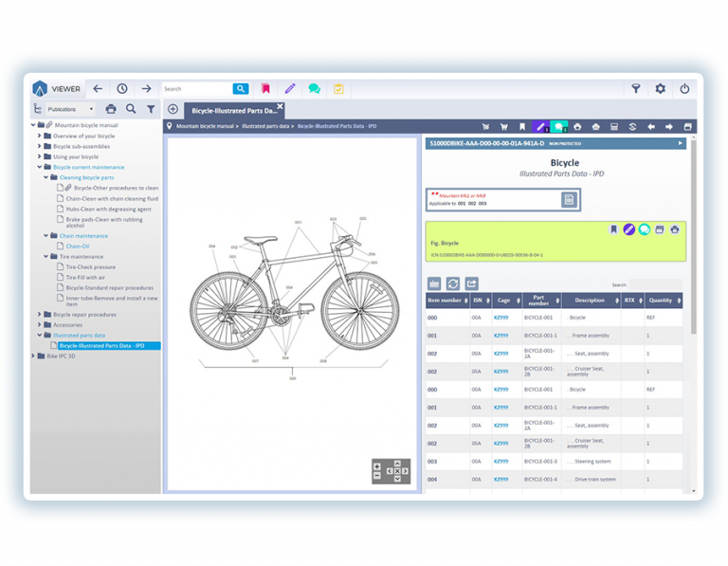The width and height of the screenshot is (728, 566).
Task: Filter the publications tree with funnel icon
Action: (151, 109)
